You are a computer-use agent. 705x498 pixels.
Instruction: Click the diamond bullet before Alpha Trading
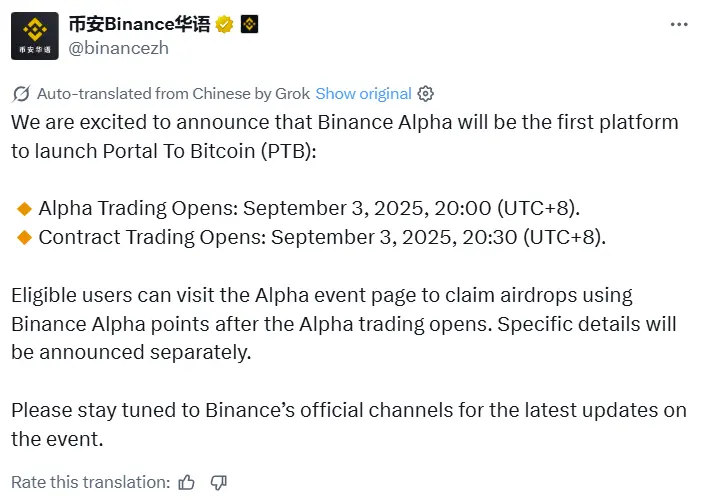click(25, 208)
